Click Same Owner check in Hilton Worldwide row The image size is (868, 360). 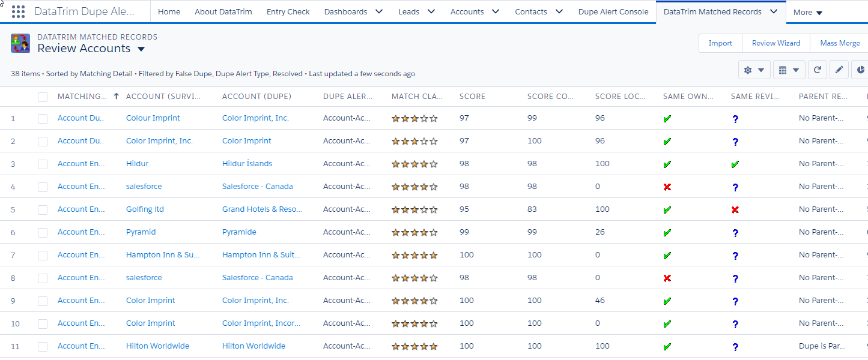[667, 347]
